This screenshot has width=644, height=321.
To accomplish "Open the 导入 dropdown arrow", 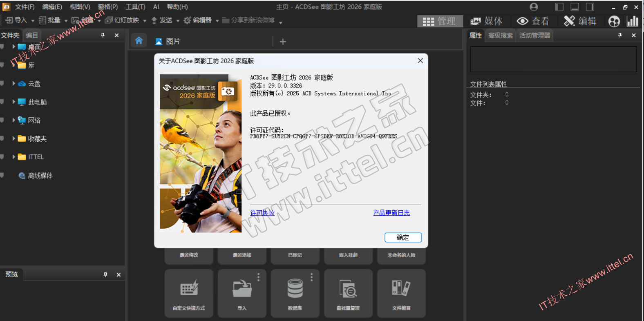I will [x=33, y=21].
